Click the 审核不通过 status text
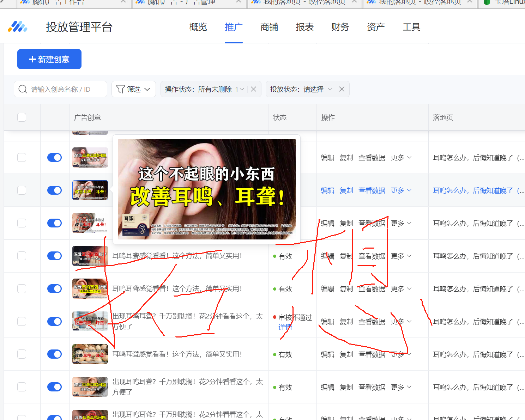The height and width of the screenshot is (420, 525). point(295,317)
